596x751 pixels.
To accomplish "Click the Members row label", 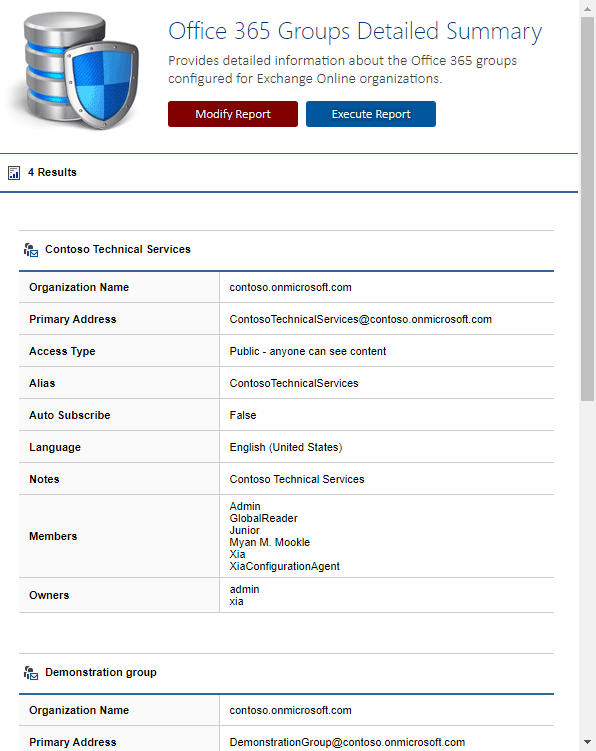I will (x=53, y=536).
